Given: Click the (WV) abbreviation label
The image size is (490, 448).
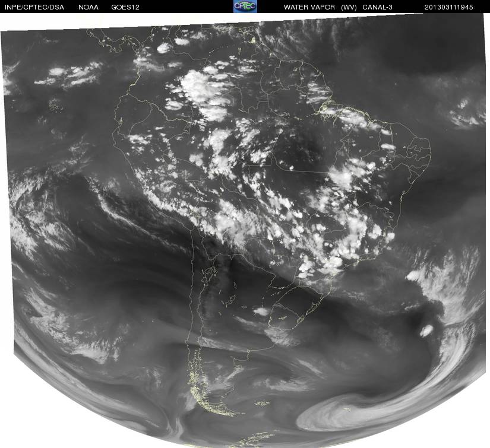Looking at the screenshot, I should (x=349, y=7).
